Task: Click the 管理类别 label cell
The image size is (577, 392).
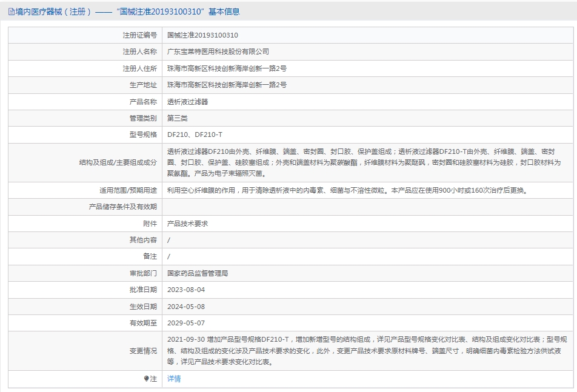Action: (x=85, y=118)
